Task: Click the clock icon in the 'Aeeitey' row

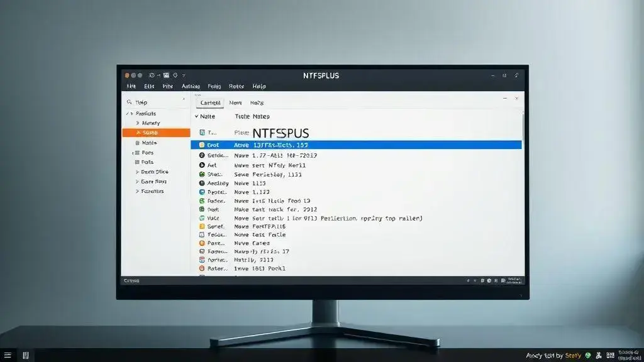Action: point(202,184)
